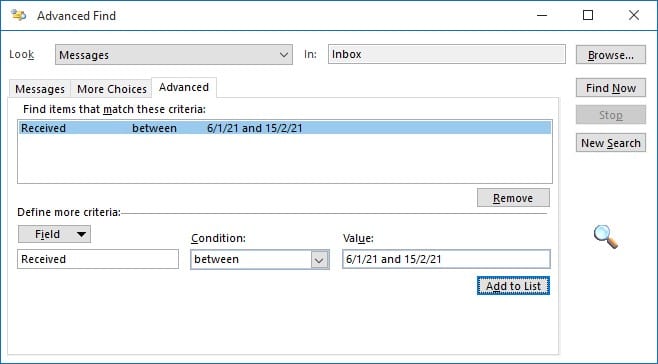Click the Received field text box
The image size is (658, 364).
coord(98,259)
